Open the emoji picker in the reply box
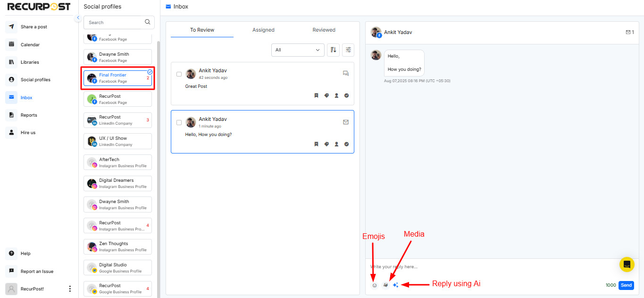 (x=375, y=285)
